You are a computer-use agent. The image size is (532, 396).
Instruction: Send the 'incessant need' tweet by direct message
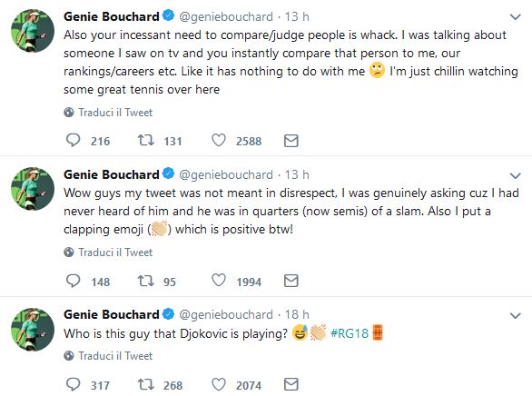tap(291, 141)
